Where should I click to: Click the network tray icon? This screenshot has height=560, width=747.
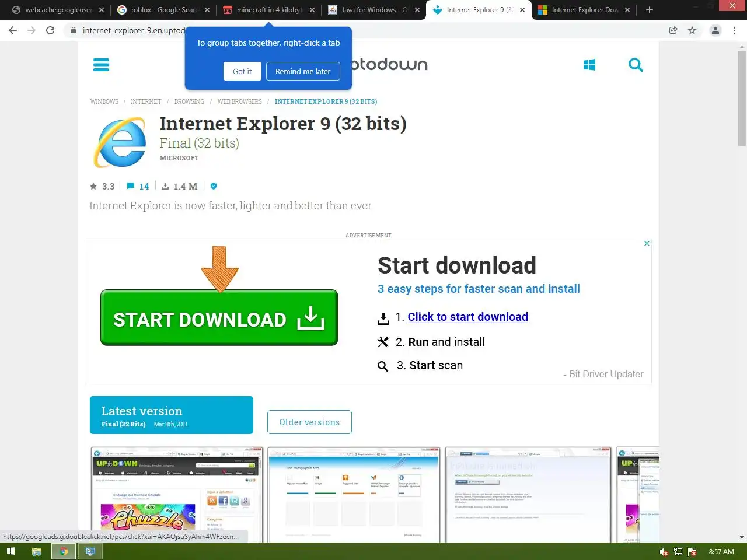[x=678, y=551]
